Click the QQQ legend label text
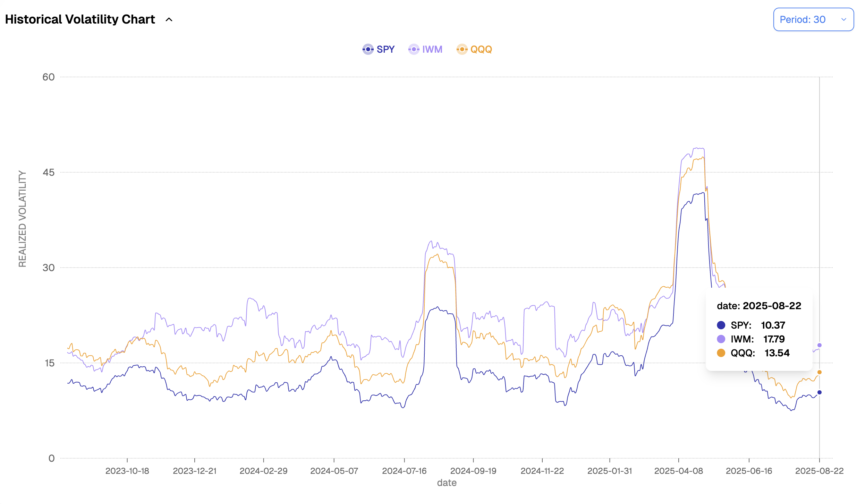The width and height of the screenshot is (857, 504). point(481,49)
